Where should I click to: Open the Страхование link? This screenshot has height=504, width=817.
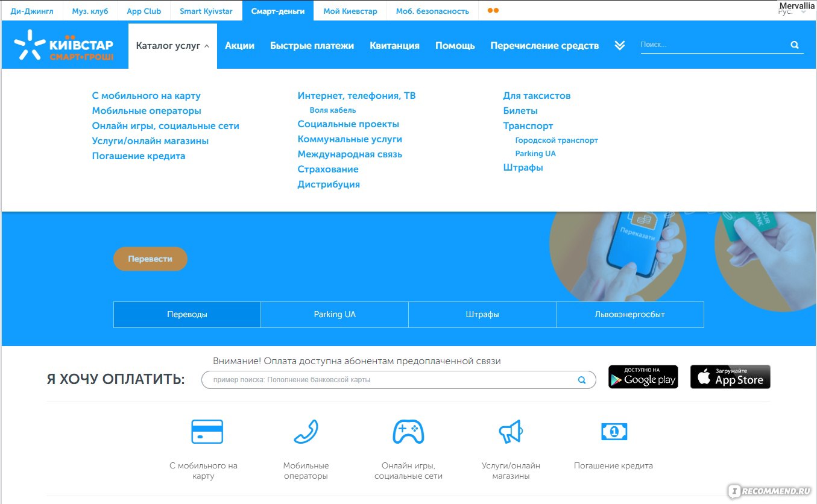[x=328, y=169]
